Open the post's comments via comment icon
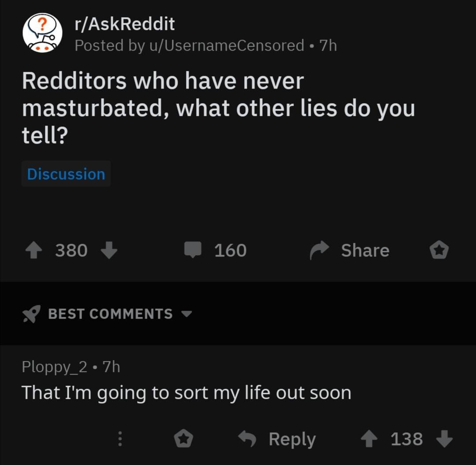 tap(192, 250)
